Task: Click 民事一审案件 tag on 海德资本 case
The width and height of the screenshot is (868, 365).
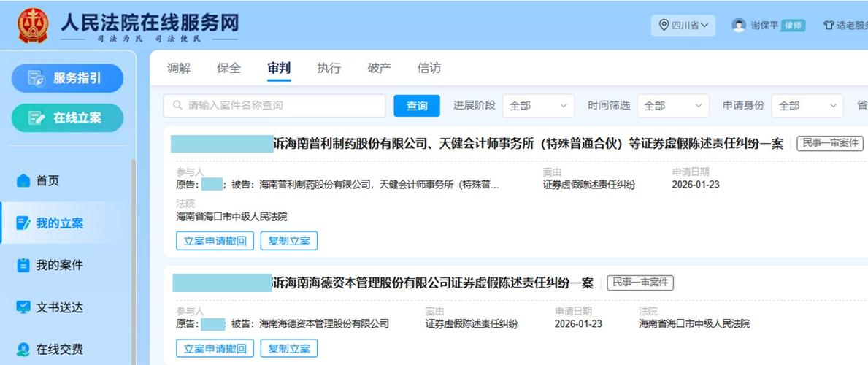Action: coord(640,283)
